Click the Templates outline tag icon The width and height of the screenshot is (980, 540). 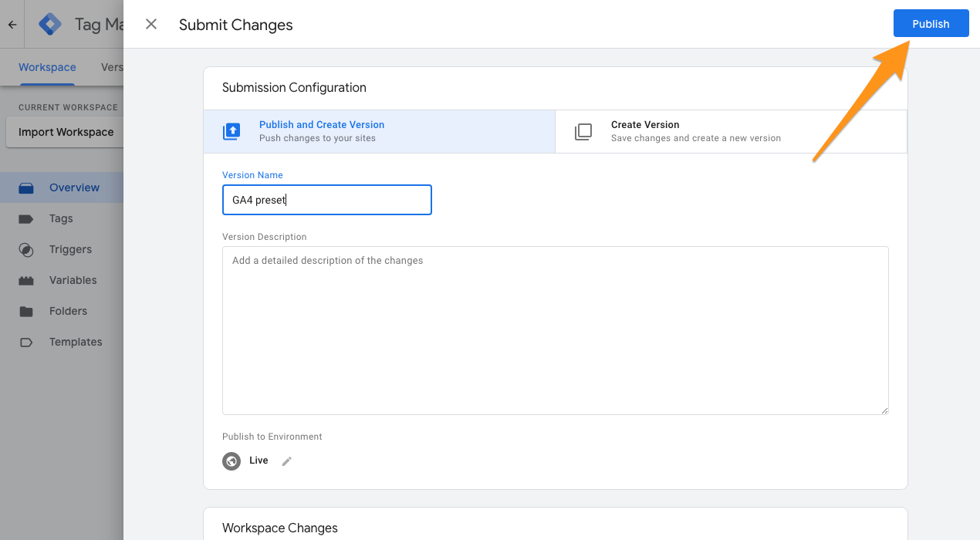pos(26,342)
